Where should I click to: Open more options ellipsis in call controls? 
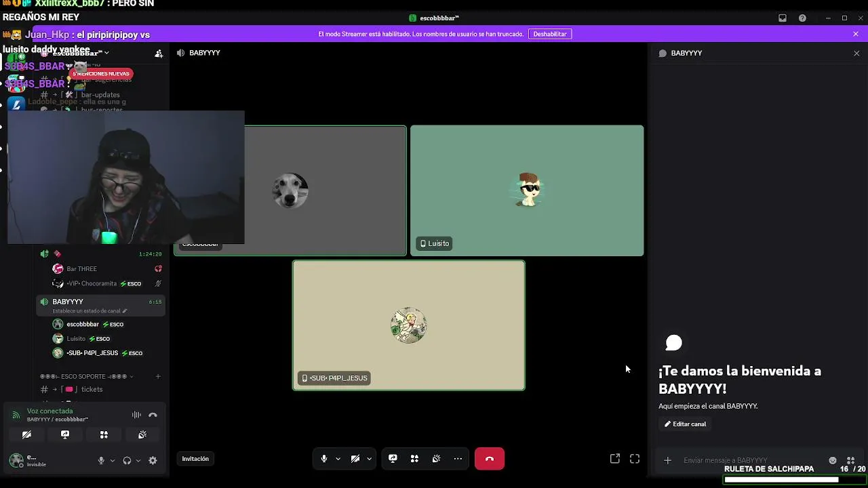pyautogui.click(x=458, y=459)
